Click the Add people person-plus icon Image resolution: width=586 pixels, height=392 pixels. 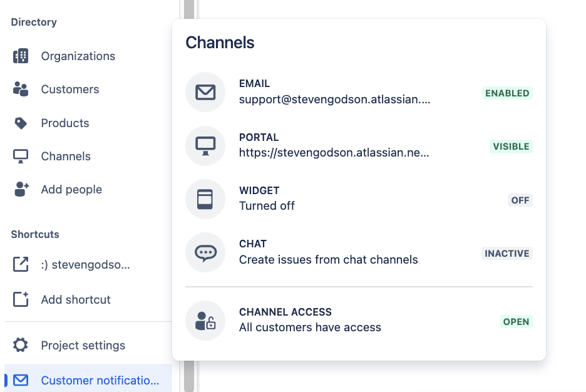pos(20,189)
